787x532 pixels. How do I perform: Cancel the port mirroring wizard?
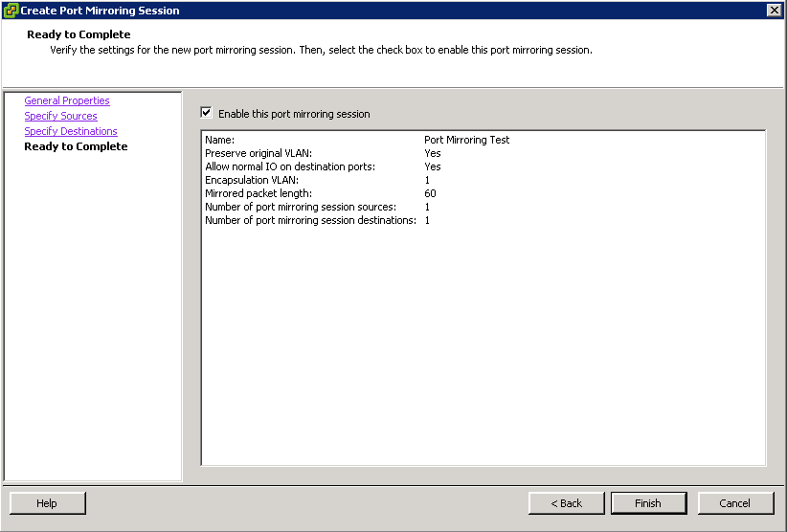click(x=735, y=503)
